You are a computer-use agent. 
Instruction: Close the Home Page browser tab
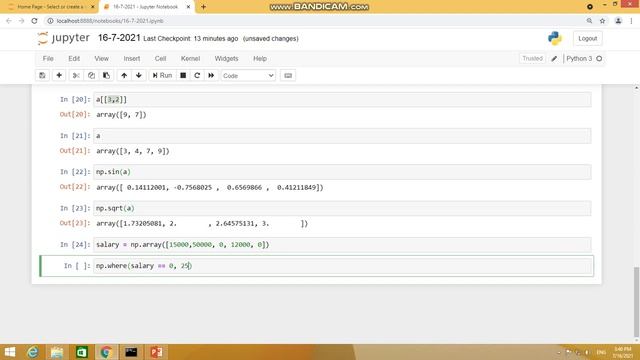92,7
